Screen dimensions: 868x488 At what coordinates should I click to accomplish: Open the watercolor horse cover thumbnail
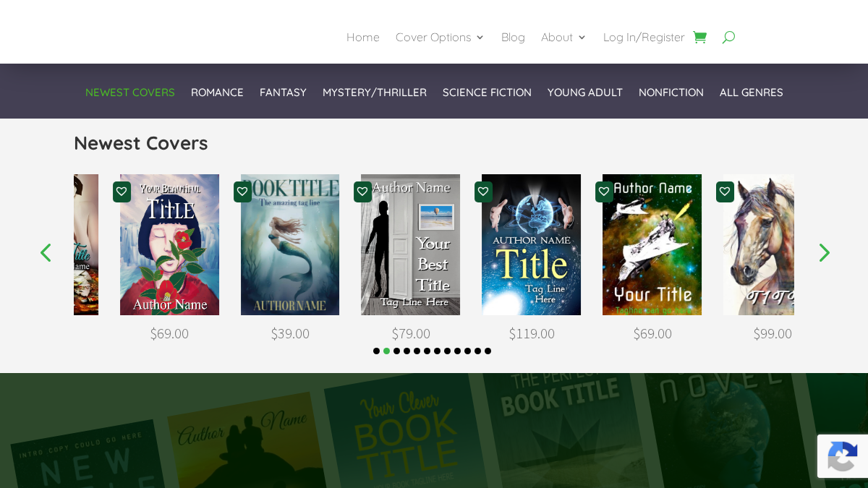click(x=759, y=244)
